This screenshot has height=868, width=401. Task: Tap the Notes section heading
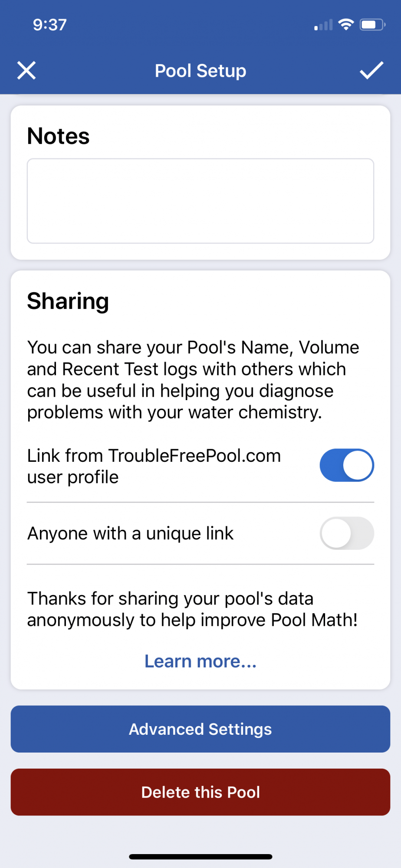58,136
